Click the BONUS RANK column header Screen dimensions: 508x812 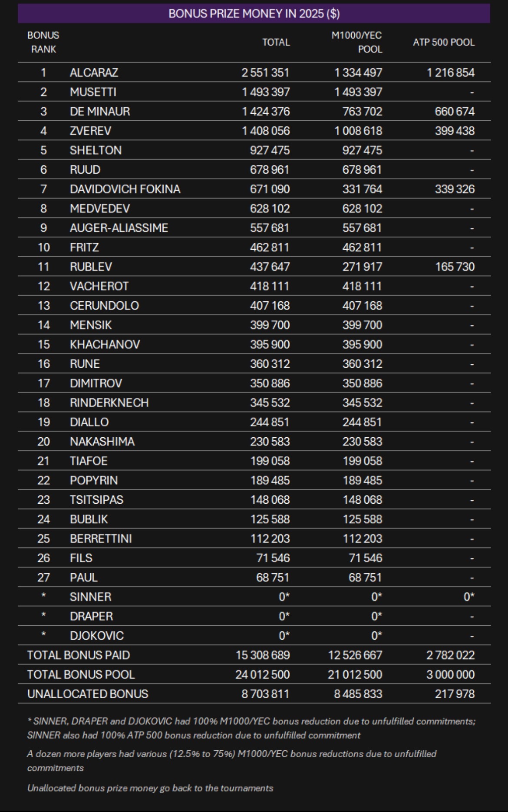(43, 42)
